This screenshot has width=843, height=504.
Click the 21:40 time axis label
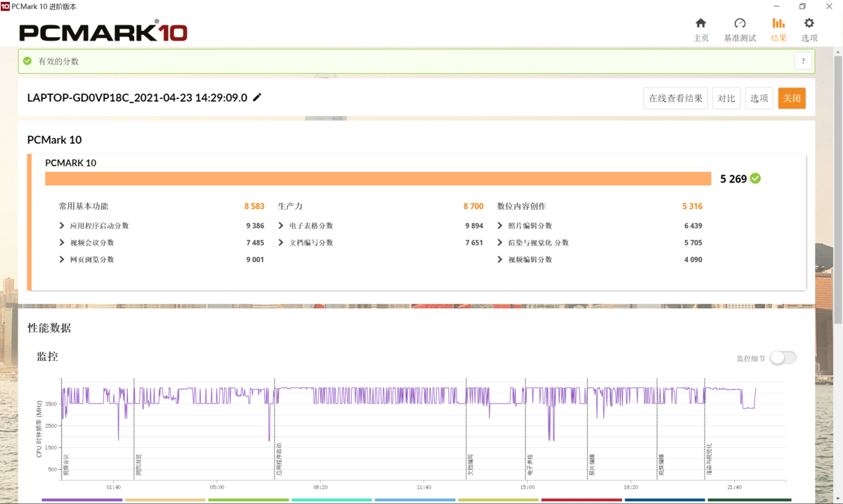[734, 487]
